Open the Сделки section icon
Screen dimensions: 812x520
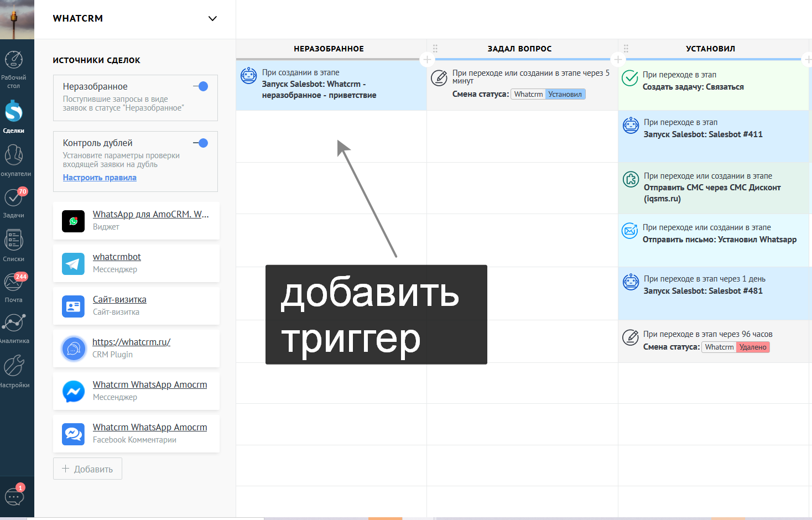(14, 112)
